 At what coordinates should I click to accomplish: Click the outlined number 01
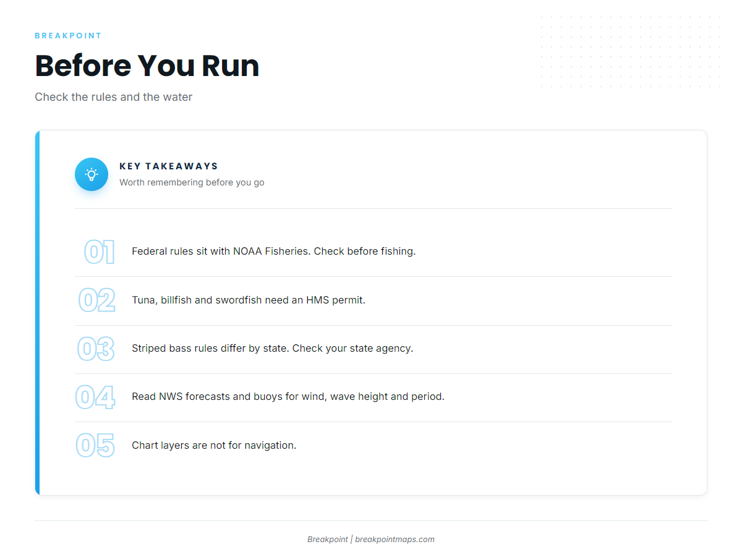(x=100, y=252)
